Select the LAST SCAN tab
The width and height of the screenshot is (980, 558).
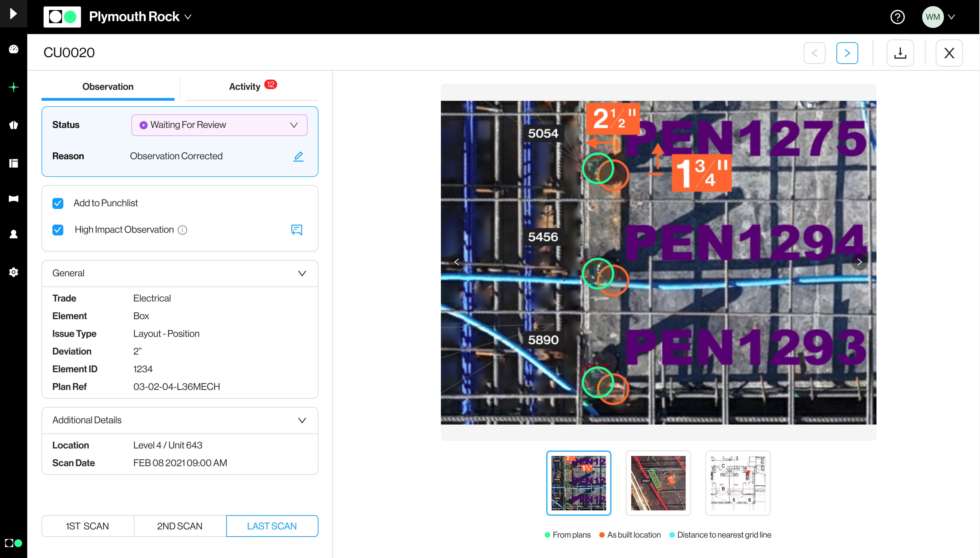point(272,526)
